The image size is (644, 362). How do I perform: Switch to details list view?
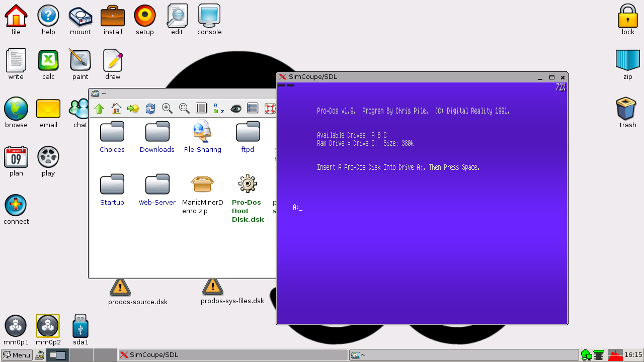point(201,108)
